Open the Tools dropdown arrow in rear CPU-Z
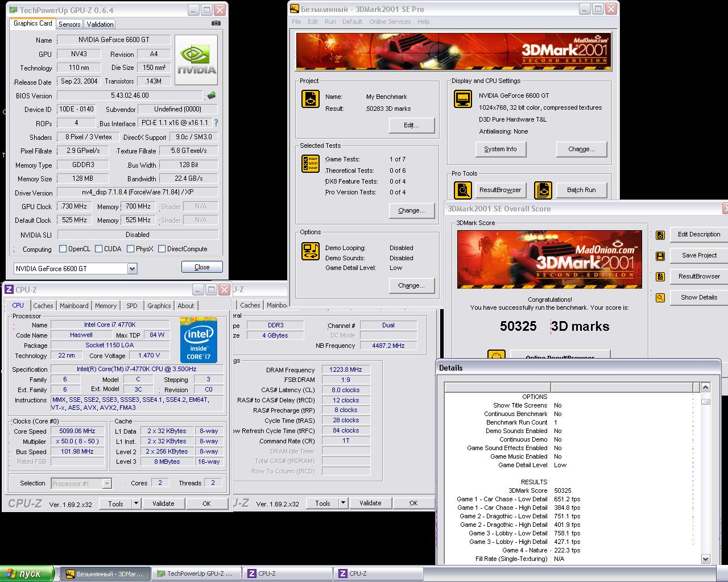728x582 pixels. [343, 504]
